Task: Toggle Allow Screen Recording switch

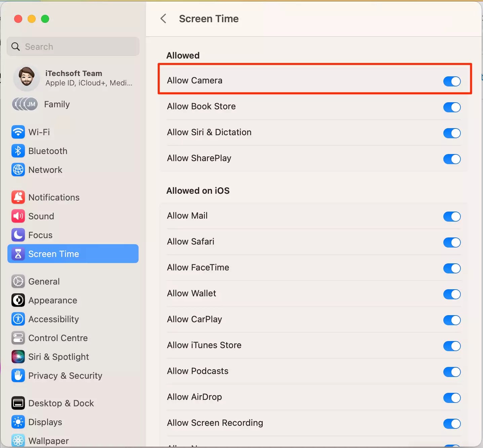Action: point(452,423)
